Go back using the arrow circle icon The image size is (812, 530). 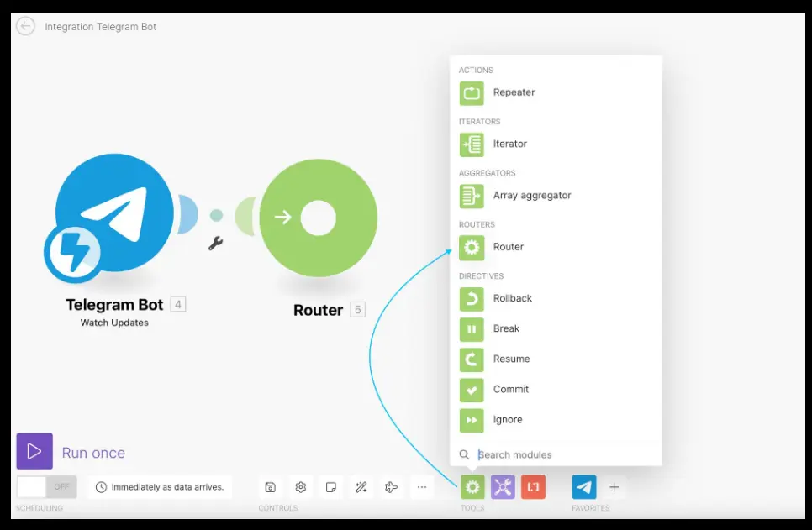pyautogui.click(x=25, y=26)
